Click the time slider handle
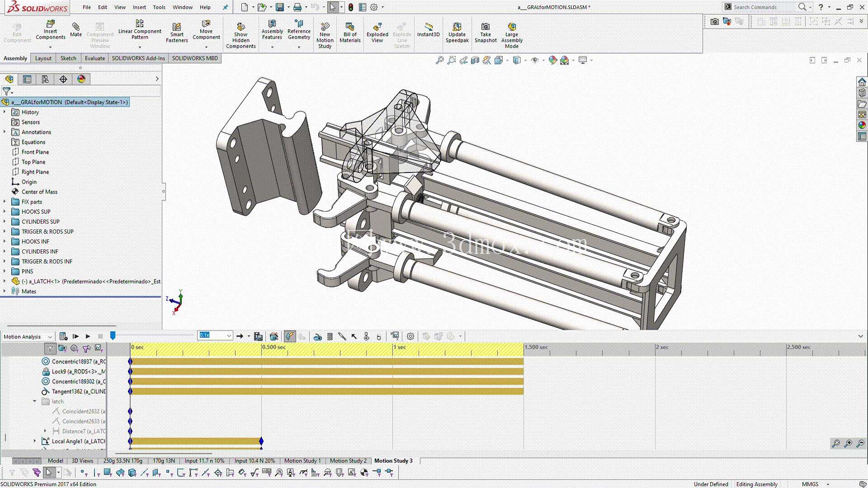The image size is (868, 488). tap(113, 335)
